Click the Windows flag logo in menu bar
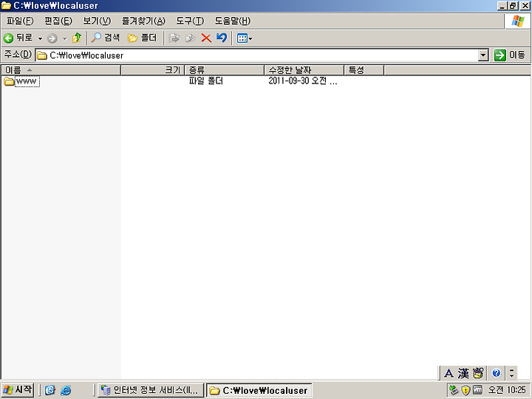The height and width of the screenshot is (399, 532). pyautogui.click(x=518, y=21)
